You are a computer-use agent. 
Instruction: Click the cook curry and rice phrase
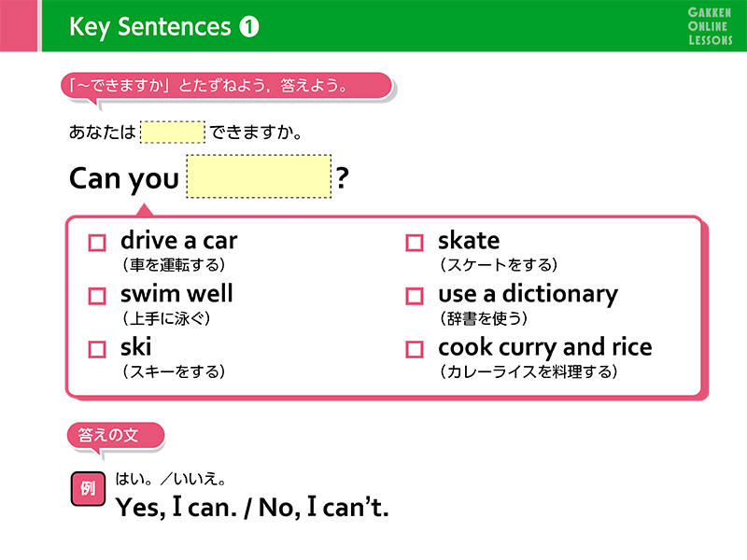pos(545,347)
